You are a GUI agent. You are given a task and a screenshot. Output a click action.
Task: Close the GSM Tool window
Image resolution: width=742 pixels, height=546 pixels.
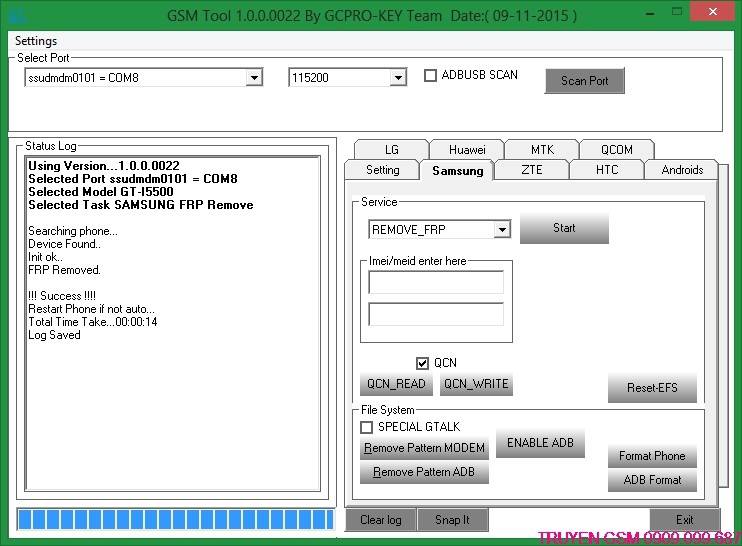[713, 11]
